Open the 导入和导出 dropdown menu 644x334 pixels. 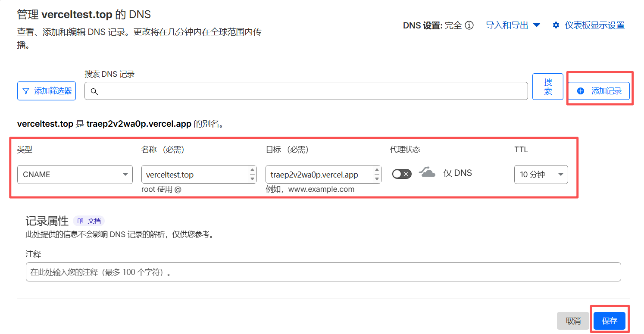[513, 25]
